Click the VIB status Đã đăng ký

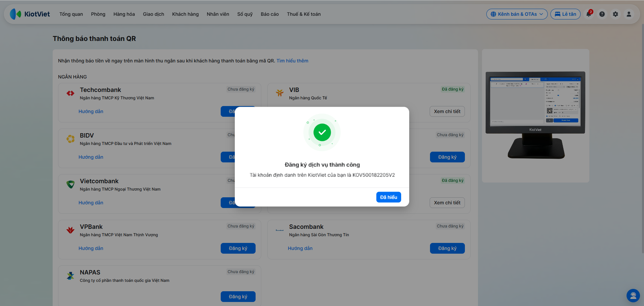point(452,89)
